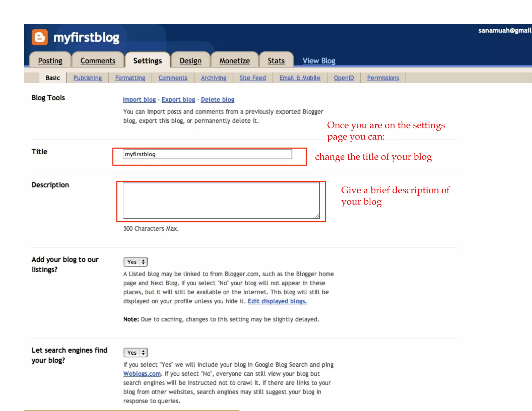The image size is (532, 411).
Task: Open the search engines Yes dropdown
Action: click(135, 353)
